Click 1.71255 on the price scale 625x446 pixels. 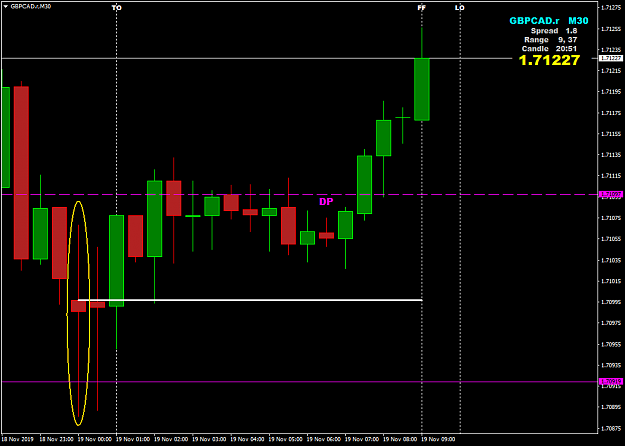611,29
